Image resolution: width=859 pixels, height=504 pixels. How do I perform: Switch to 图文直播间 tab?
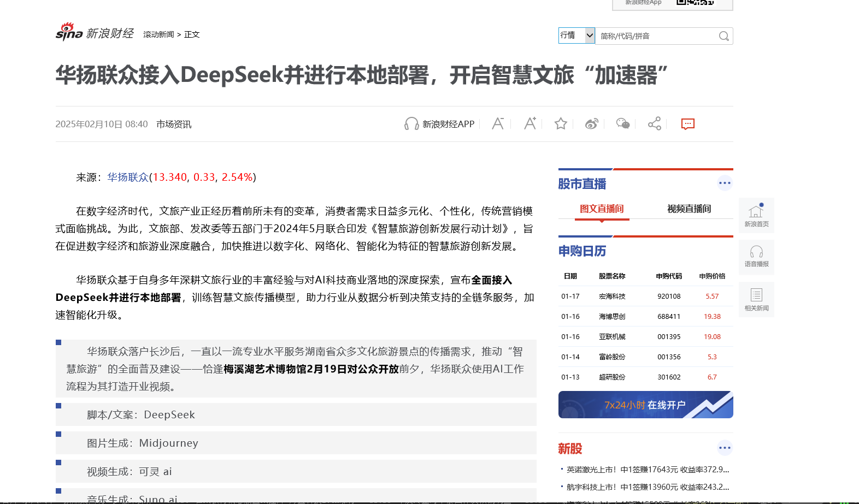click(x=602, y=209)
